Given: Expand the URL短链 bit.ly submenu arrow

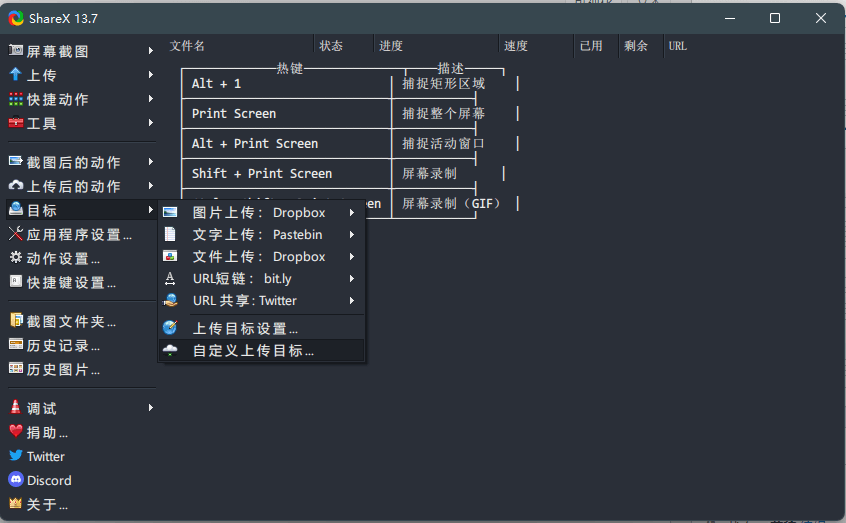Looking at the screenshot, I should point(351,279).
